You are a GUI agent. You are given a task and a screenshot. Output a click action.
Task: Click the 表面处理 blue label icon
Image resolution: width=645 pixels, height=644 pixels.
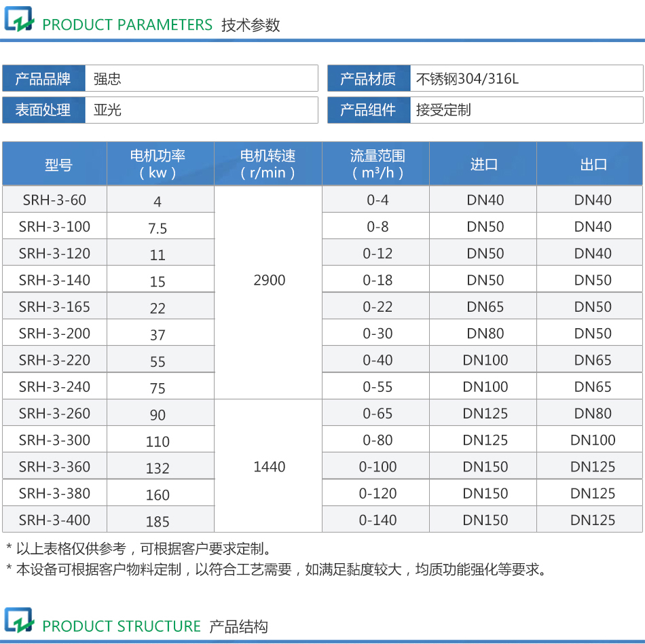click(42, 109)
